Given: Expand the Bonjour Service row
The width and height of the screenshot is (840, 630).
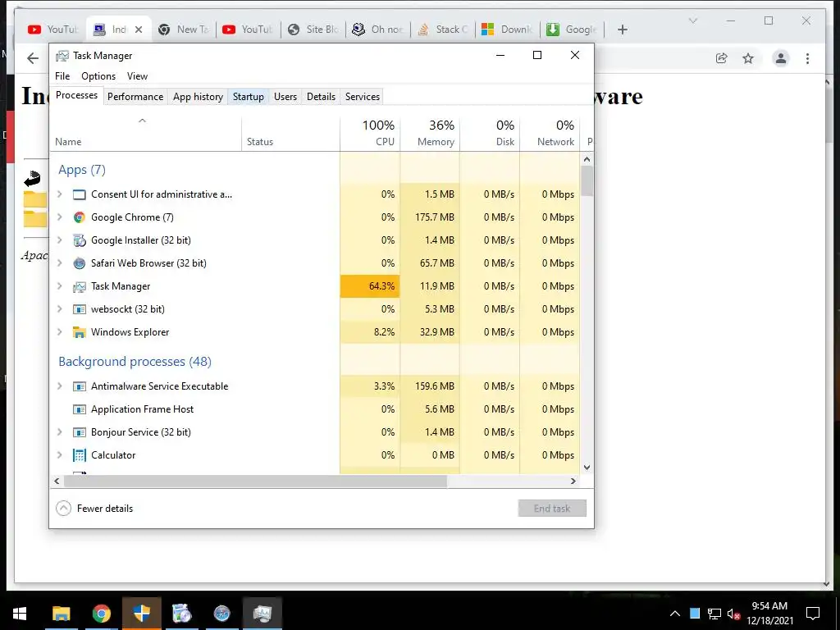Looking at the screenshot, I should pos(59,432).
